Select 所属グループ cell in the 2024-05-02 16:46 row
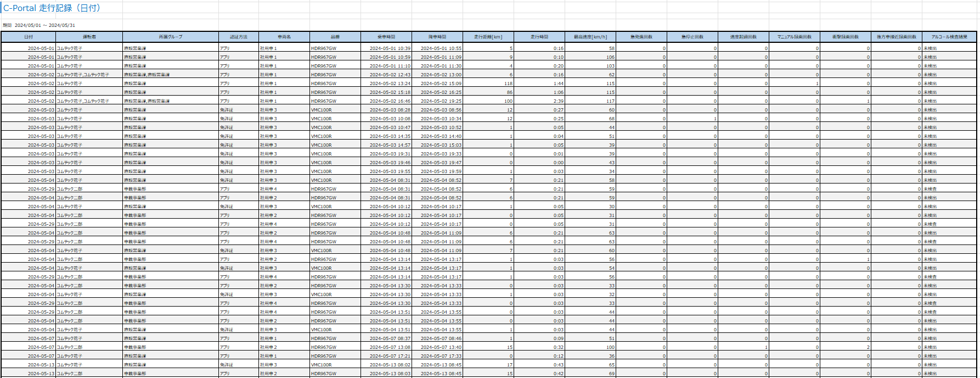 click(171, 101)
